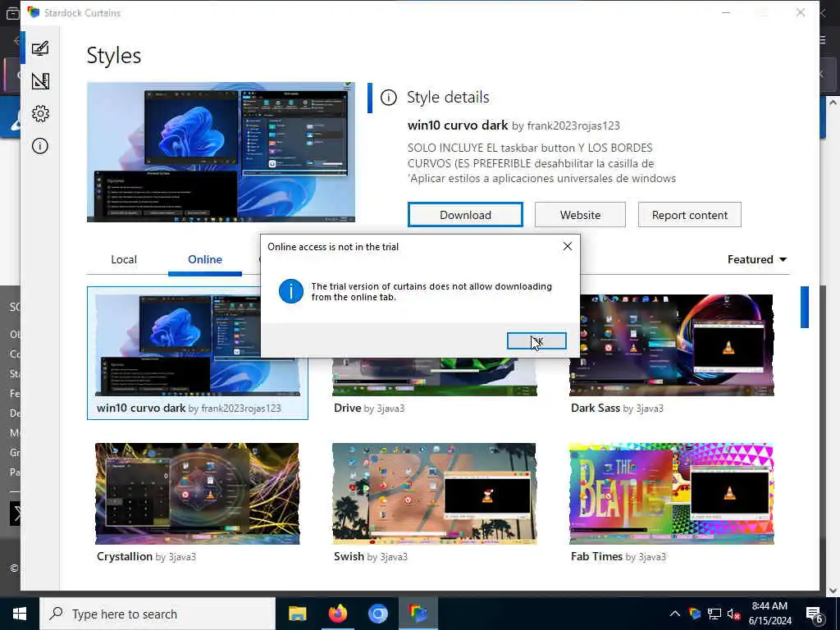Screen dimensions: 840x630
Task: Choose the Fab Times Beatles style thumbnail
Action: 671,493
